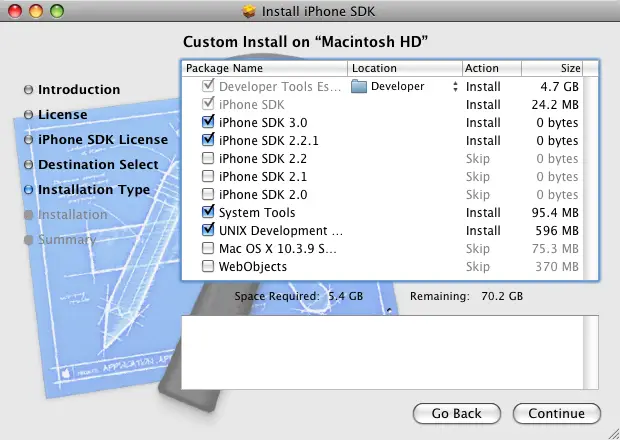Image resolution: width=620 pixels, height=440 pixels.
Task: Toggle the UNIX Development checkbox
Action: pos(208,231)
